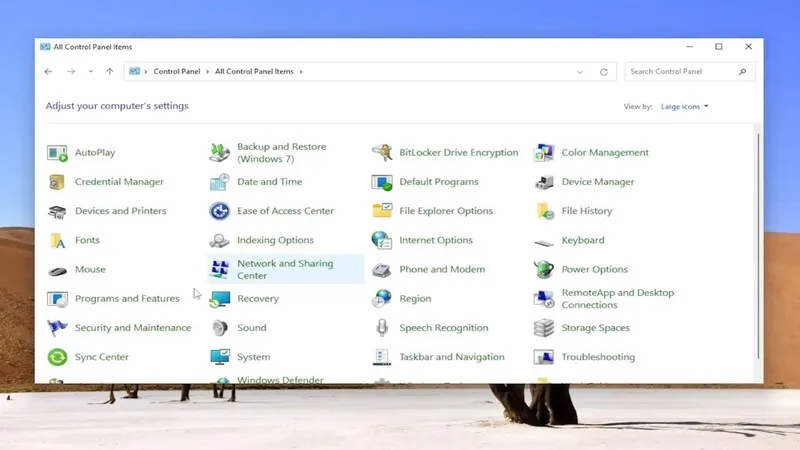Open the BitLocker Drive Encryption icon

382,153
